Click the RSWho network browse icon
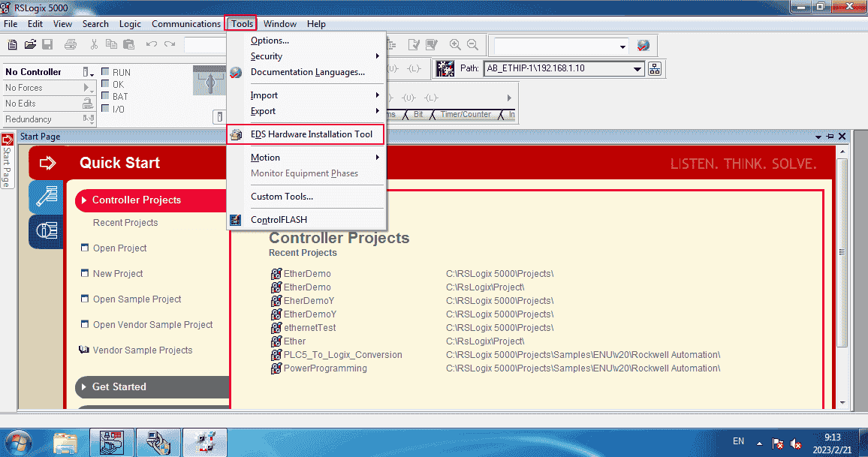Viewport: 868px width, 457px height. tap(655, 69)
